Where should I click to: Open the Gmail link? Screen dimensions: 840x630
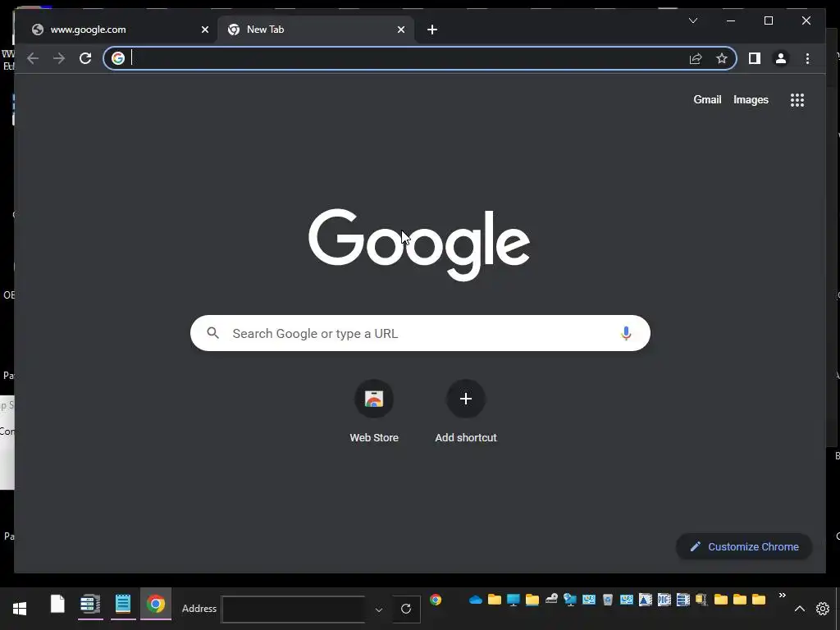tap(707, 99)
